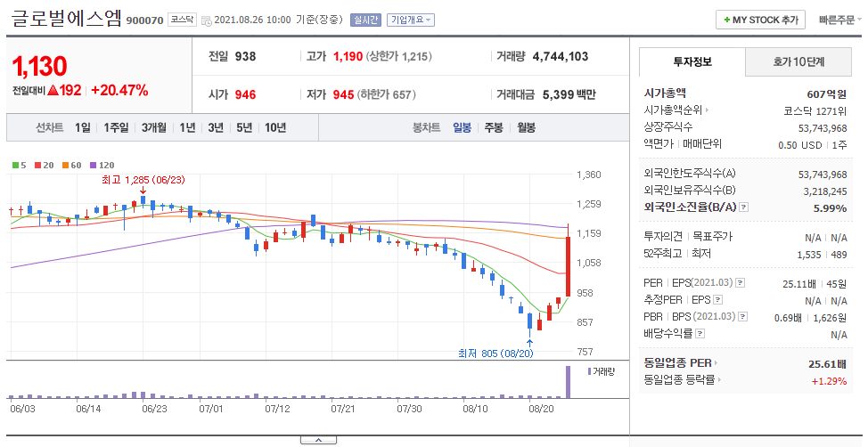Click y-axis price label 1,360
The image size is (868, 447).
[589, 175]
